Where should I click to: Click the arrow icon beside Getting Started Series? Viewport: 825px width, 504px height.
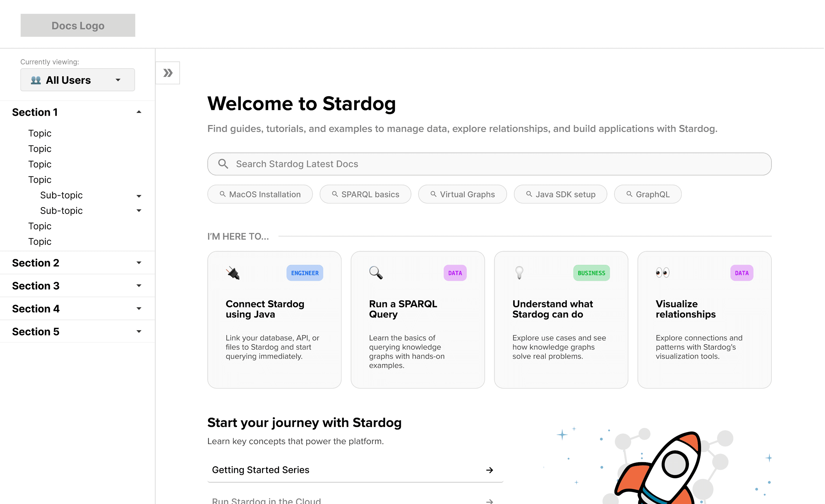coord(489,470)
